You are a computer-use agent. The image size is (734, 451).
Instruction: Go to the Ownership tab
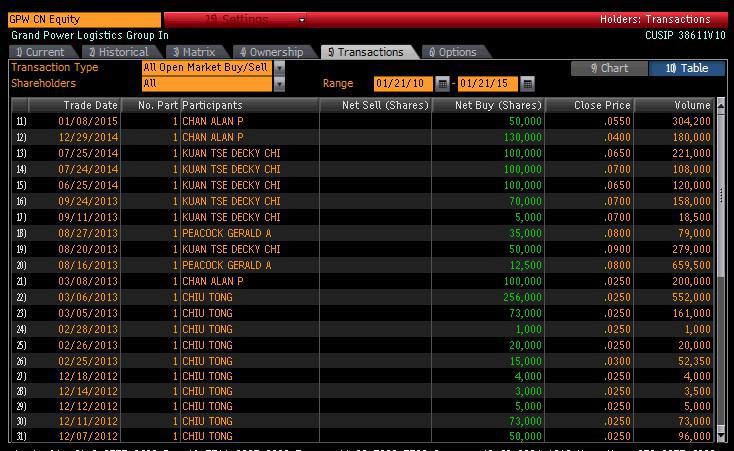point(271,52)
